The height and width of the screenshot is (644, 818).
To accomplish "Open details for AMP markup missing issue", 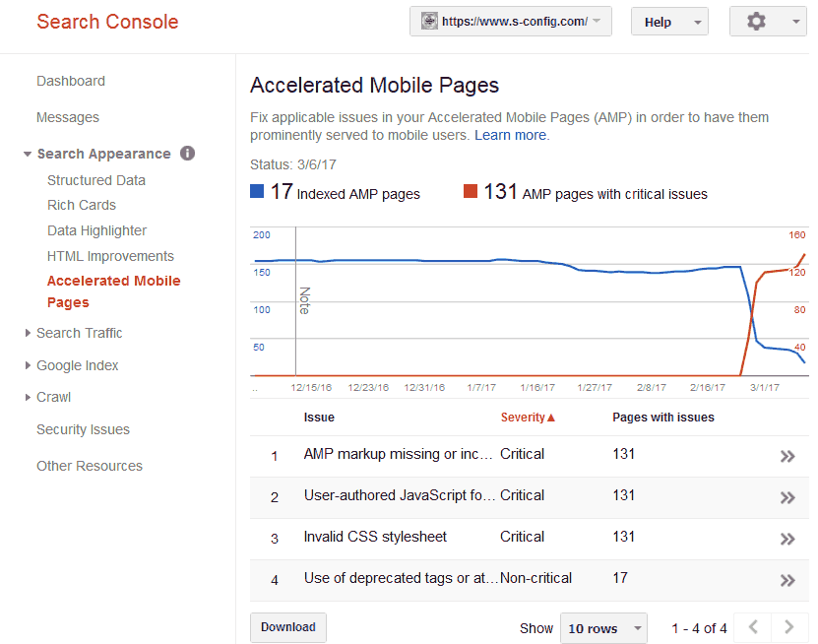I will 787,456.
